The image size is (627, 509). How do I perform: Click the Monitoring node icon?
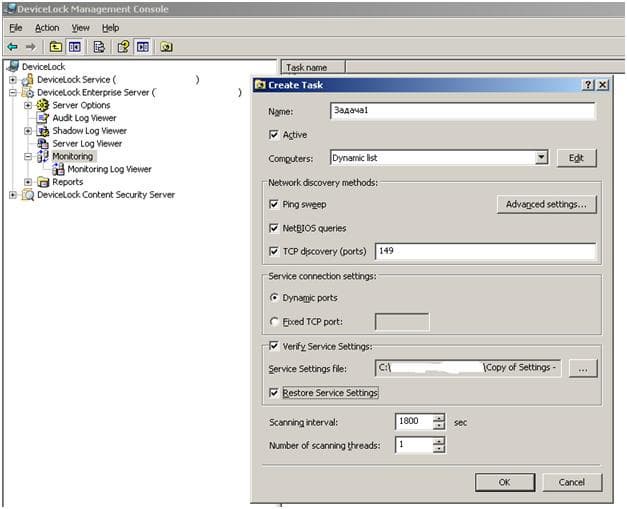pos(43,156)
